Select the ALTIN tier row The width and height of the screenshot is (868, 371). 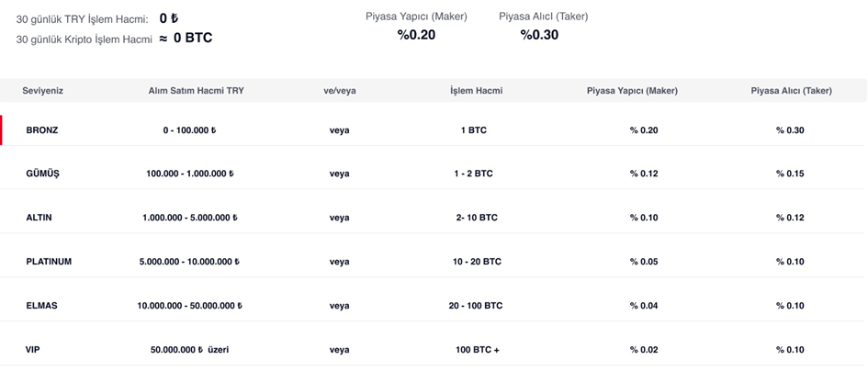pyautogui.click(x=434, y=218)
